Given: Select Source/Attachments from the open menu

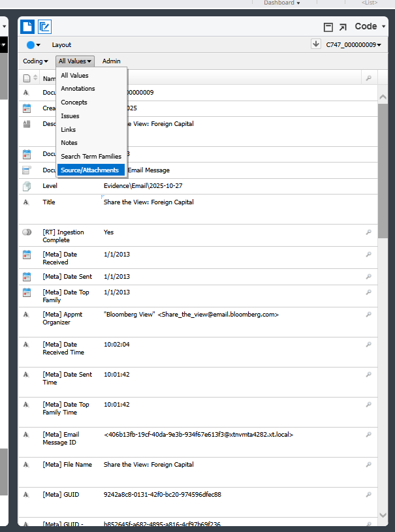Looking at the screenshot, I should [x=91, y=170].
